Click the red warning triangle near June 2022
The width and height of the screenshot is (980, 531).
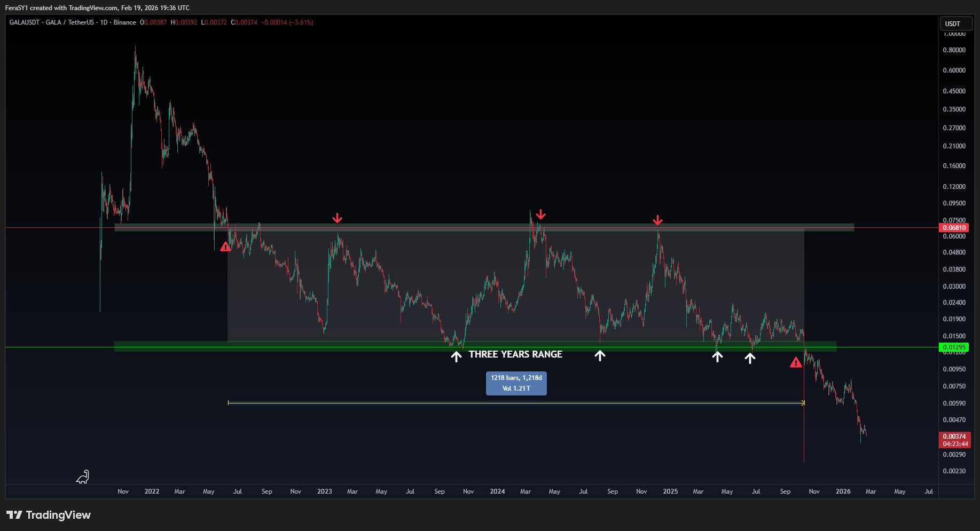click(x=225, y=247)
